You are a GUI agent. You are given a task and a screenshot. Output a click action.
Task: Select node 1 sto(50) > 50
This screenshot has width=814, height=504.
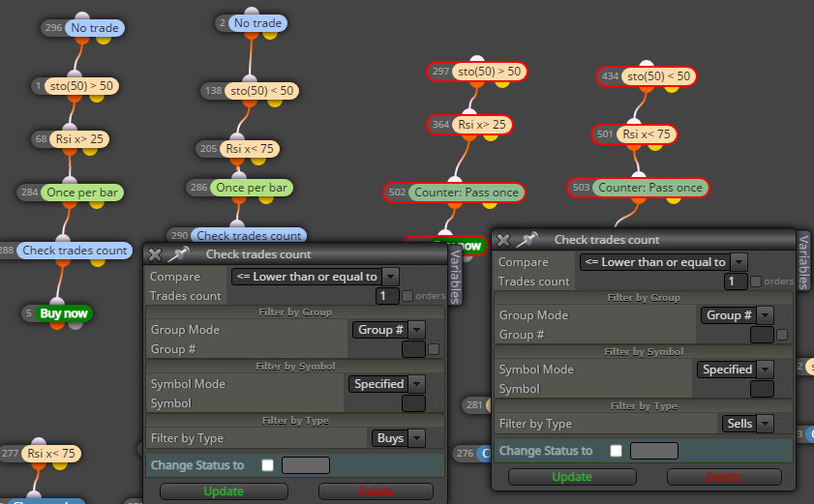(75, 86)
